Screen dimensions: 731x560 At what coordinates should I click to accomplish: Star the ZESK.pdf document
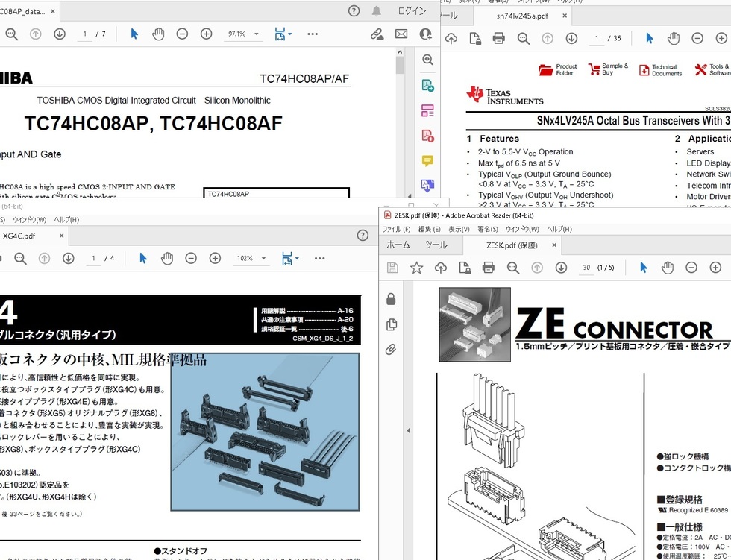[x=416, y=268]
